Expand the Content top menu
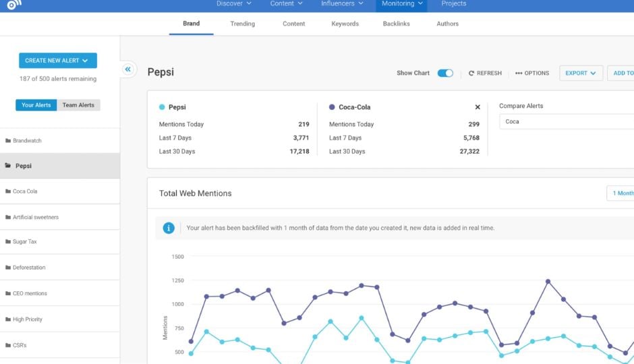The height and width of the screenshot is (364, 634). [x=286, y=3]
